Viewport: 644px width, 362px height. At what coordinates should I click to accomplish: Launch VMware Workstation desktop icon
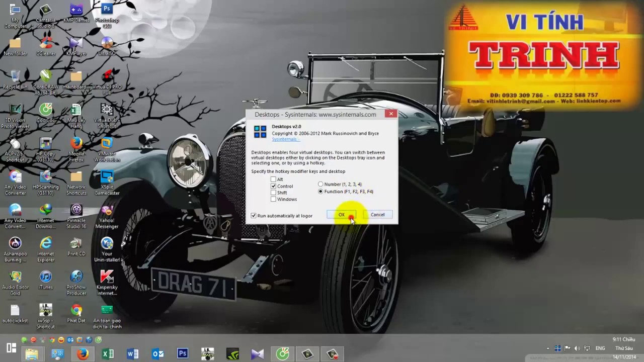coord(107,149)
